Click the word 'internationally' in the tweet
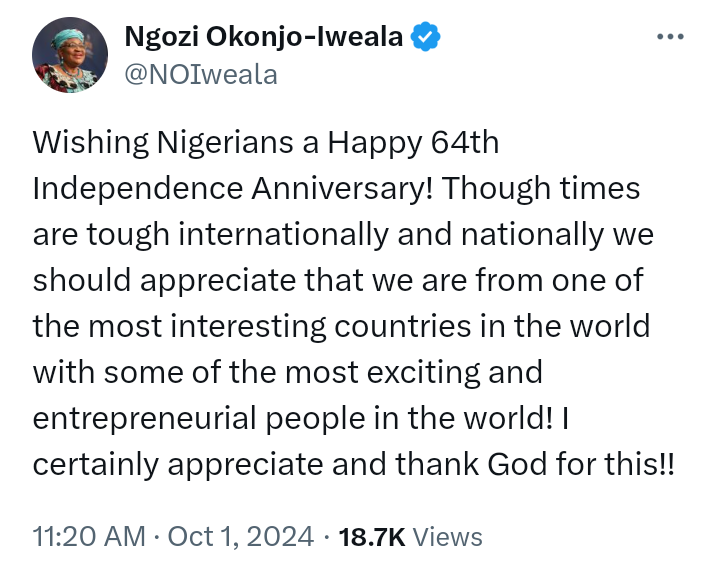Image resolution: width=720 pixels, height=568 pixels. [283, 235]
